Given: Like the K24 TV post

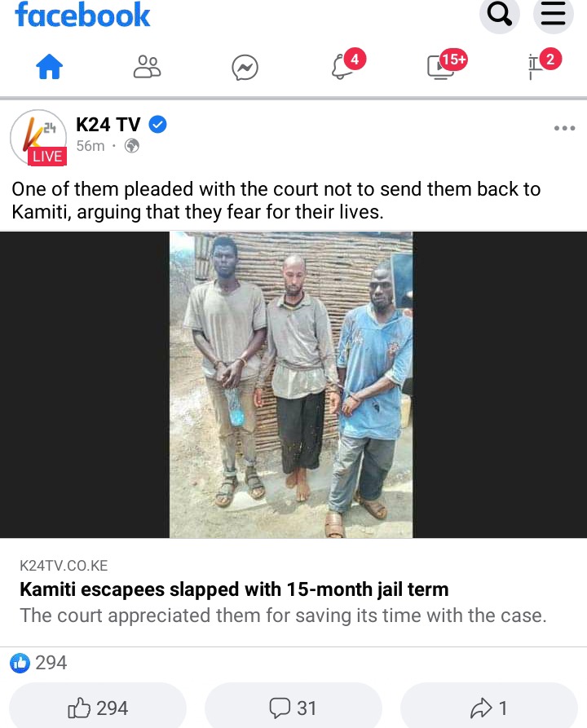Looking at the screenshot, I should (x=98, y=708).
